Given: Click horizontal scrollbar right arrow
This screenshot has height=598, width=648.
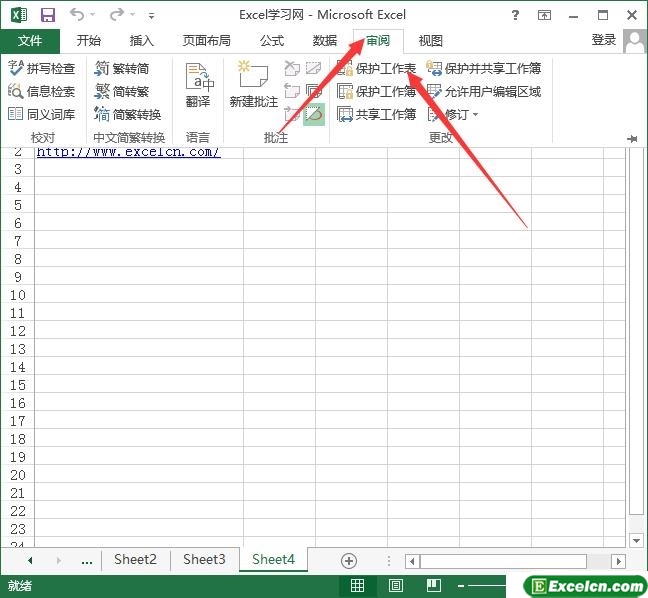Looking at the screenshot, I should (x=619, y=561).
